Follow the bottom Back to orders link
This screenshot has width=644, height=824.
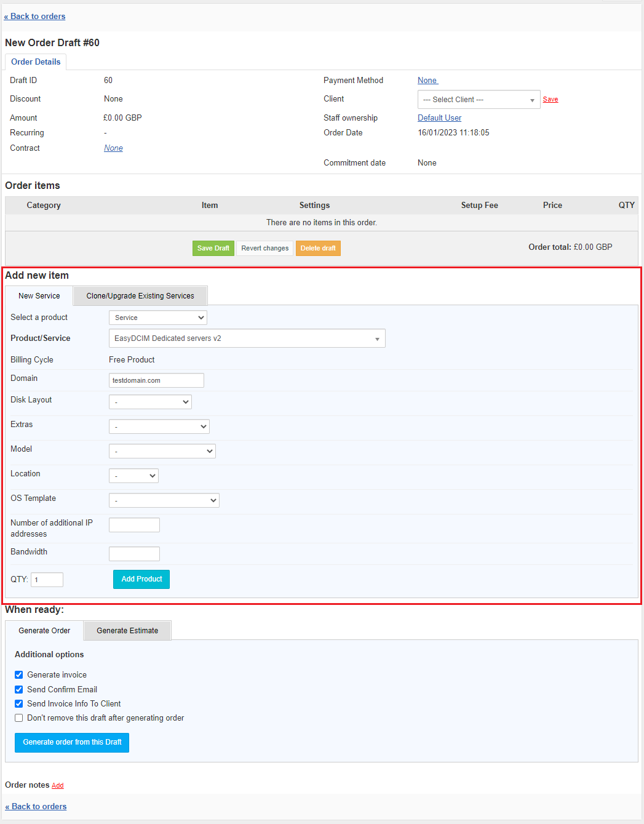(x=36, y=807)
